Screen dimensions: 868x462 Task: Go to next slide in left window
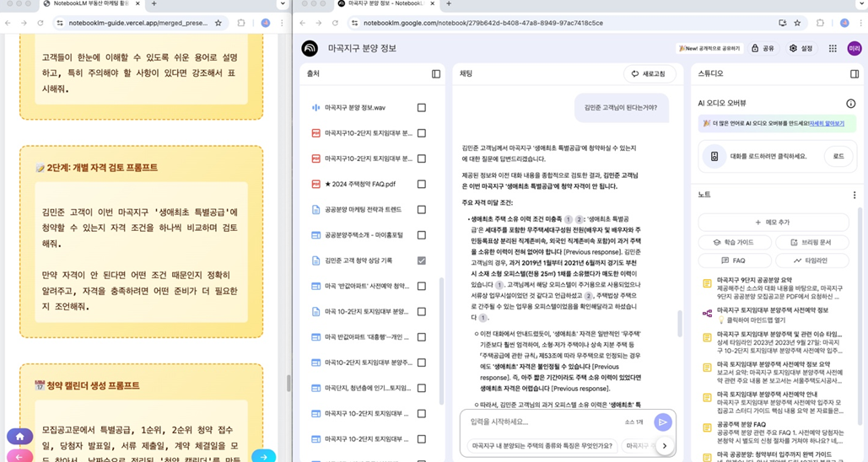point(263,456)
